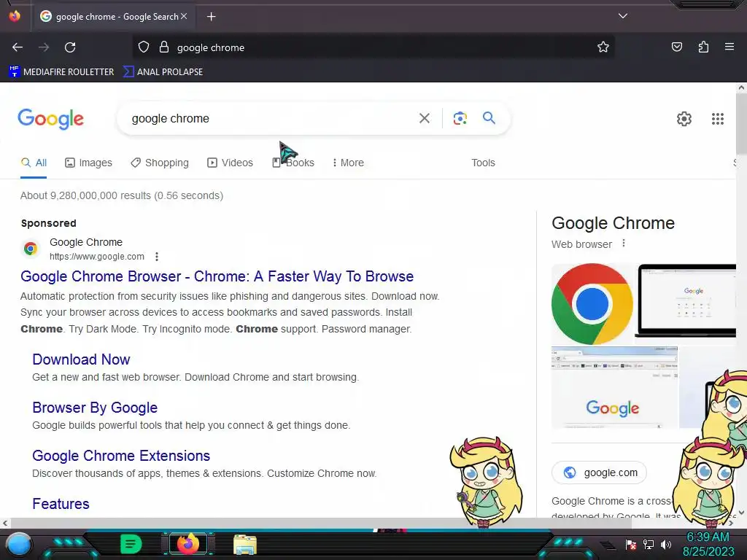Click the Chrome favicon in sponsored result
This screenshot has height=560, width=747.
click(31, 249)
